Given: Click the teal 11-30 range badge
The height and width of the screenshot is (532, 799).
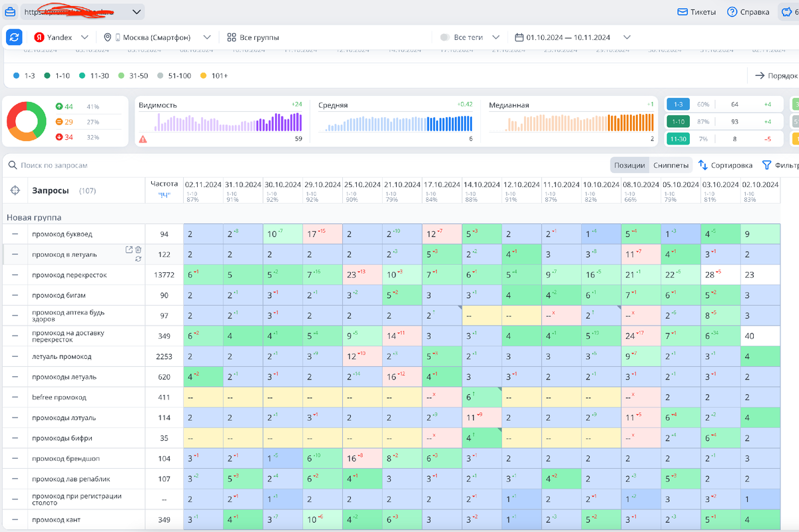Looking at the screenshot, I should coord(678,138).
